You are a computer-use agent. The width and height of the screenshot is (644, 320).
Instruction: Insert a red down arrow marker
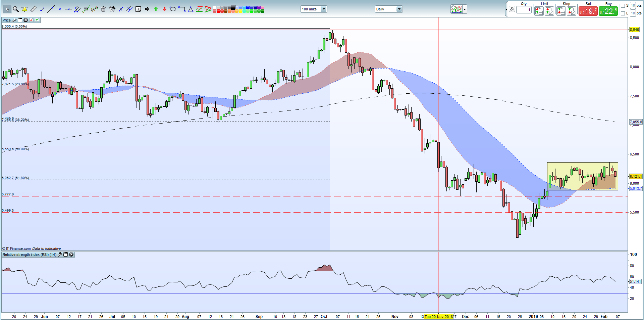[164, 9]
